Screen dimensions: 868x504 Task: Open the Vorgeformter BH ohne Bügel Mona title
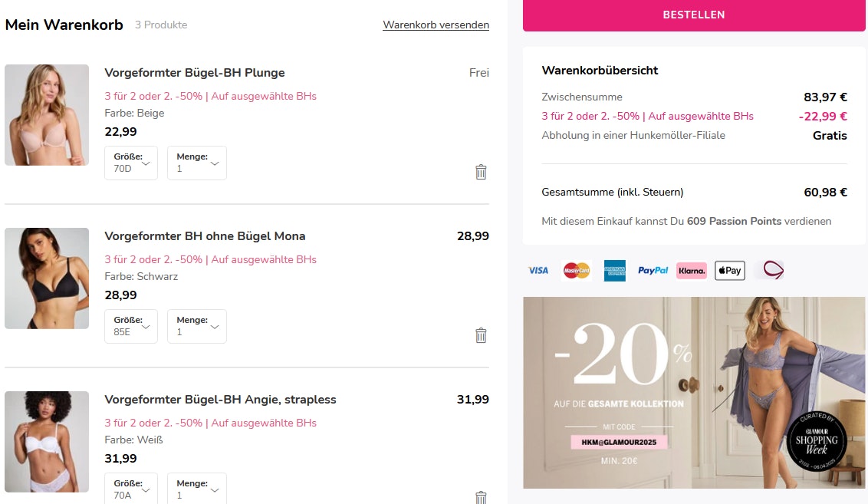pyautogui.click(x=205, y=236)
